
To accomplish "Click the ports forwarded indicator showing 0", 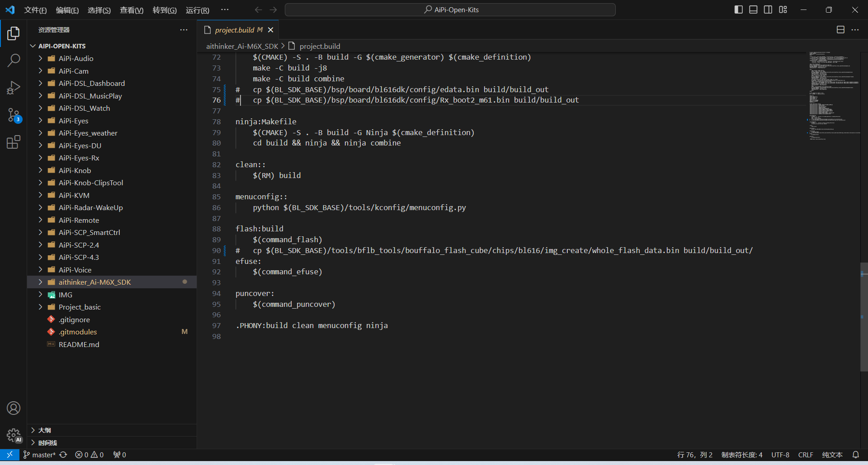I will (120, 455).
